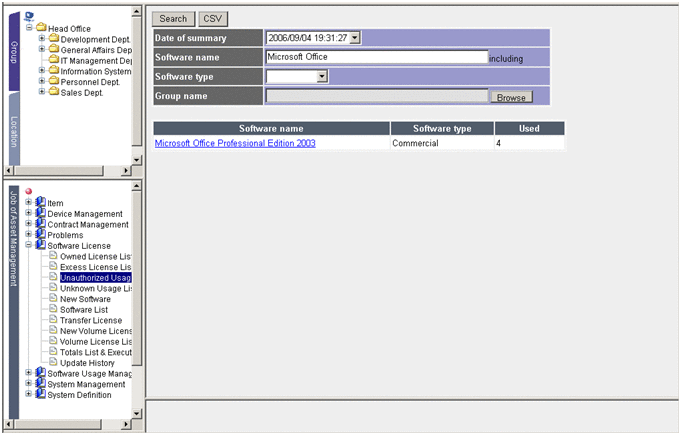683x437 pixels.
Task: Expand the Sales Dept. node
Action: tap(42, 91)
